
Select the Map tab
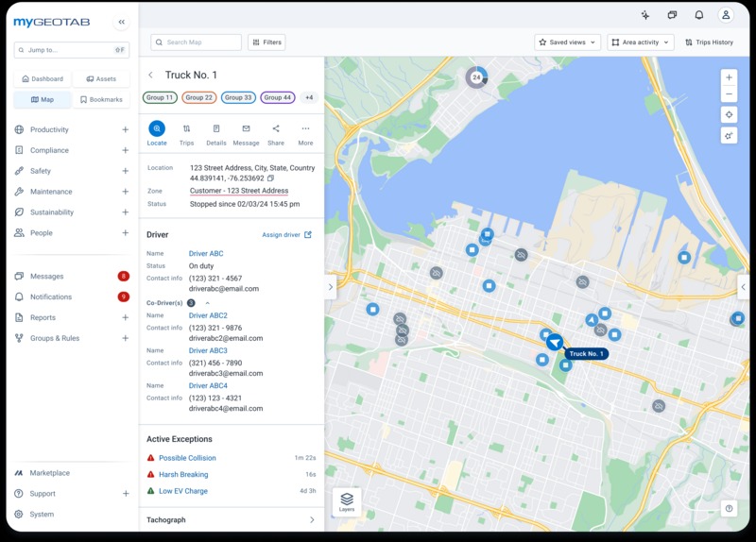pos(43,100)
